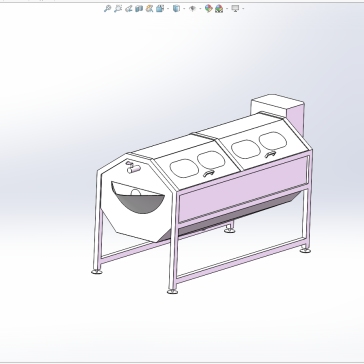Screen dimensions: 364x364
Task: Click the View Orientation cube icon
Action: tap(160, 9)
